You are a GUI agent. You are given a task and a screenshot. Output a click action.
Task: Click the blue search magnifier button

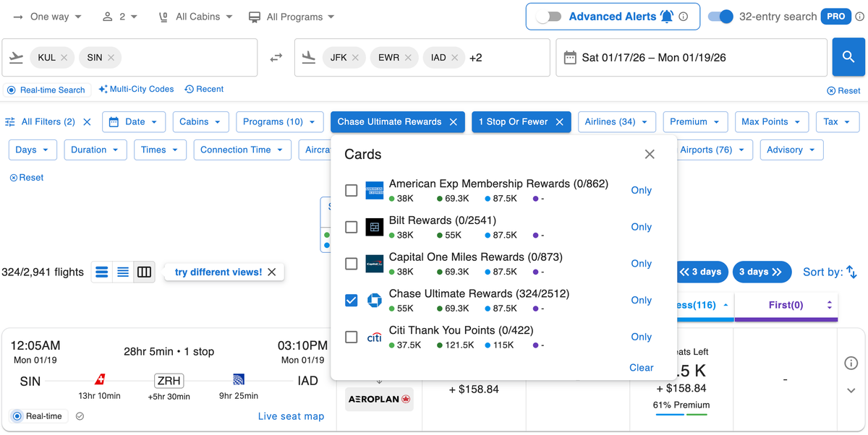click(849, 57)
